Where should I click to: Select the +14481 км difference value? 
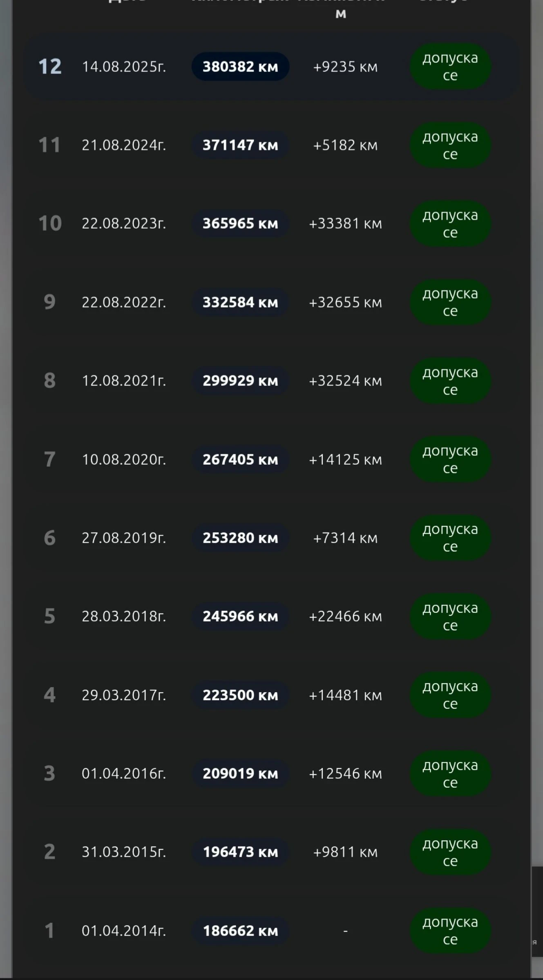pyautogui.click(x=345, y=695)
